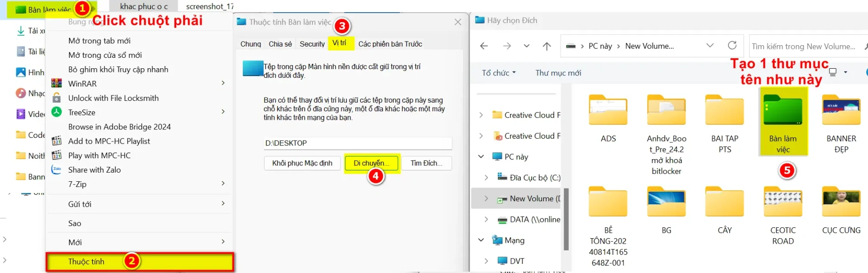
Task: Click the D:\DESKTOP path field
Action: pos(357,143)
